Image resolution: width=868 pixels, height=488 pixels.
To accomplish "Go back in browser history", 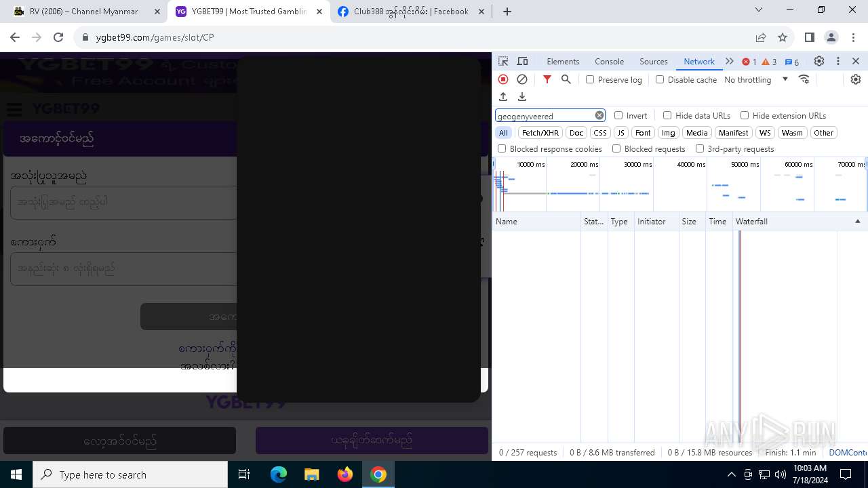I will pos(15,37).
